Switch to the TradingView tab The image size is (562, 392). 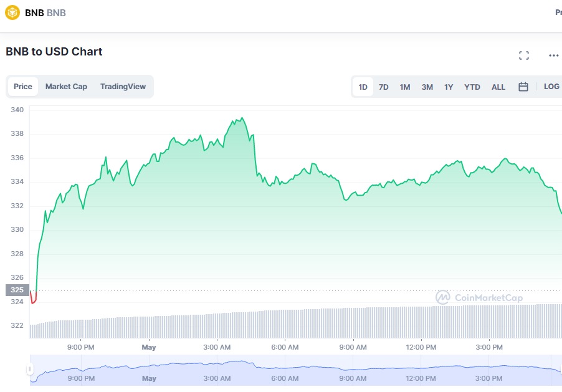click(122, 87)
